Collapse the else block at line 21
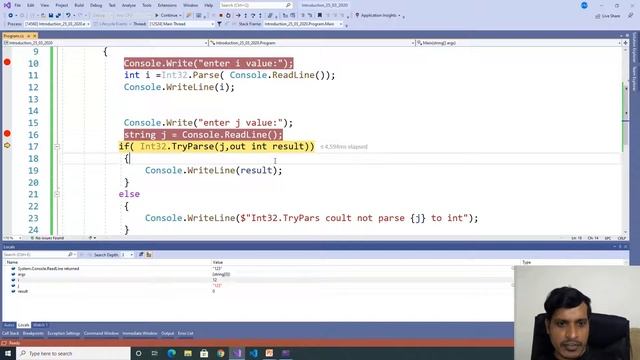 tap(57, 194)
